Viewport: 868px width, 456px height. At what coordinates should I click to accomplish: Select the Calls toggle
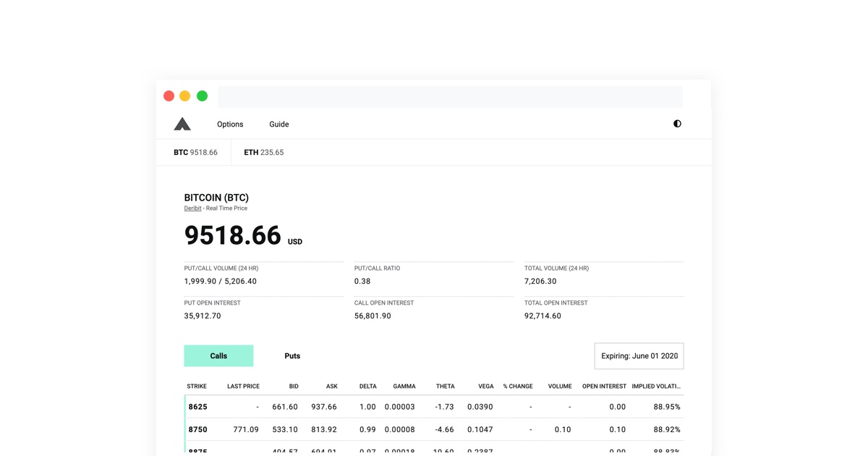218,355
